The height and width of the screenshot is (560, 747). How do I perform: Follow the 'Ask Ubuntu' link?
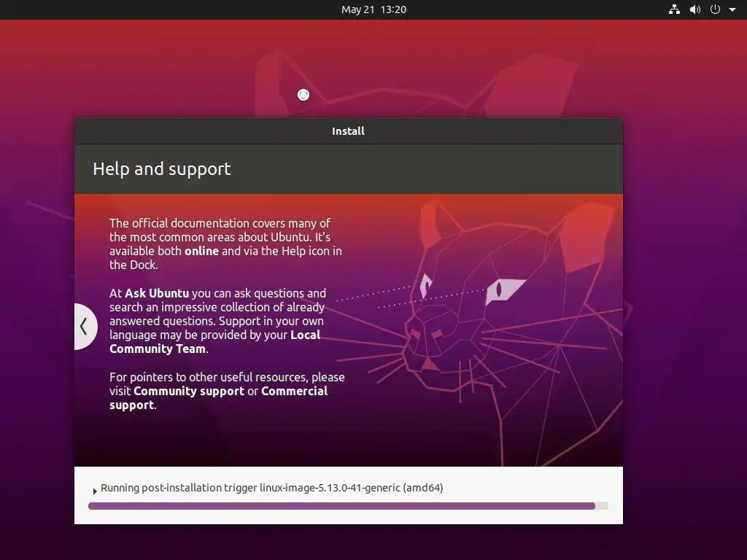[157, 293]
